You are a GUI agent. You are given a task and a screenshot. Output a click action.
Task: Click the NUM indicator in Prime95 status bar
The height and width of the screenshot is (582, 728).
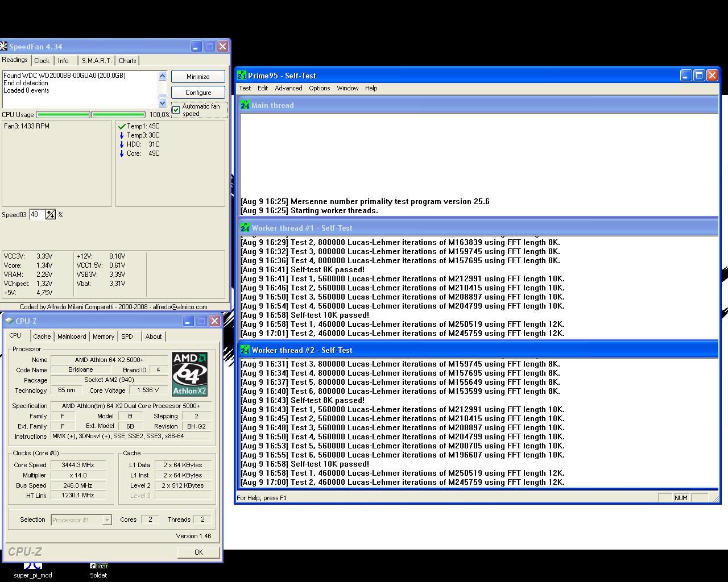click(681, 498)
